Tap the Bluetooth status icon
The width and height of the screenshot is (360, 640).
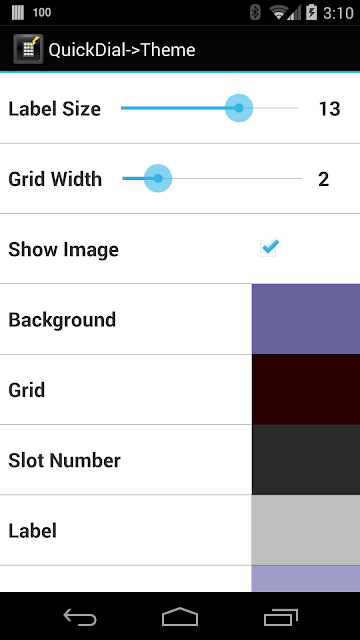coord(256,13)
